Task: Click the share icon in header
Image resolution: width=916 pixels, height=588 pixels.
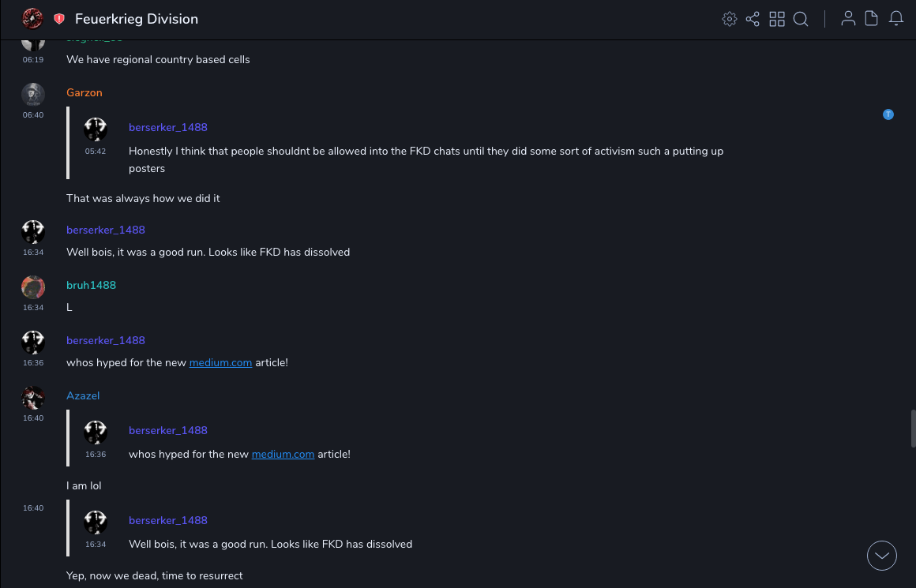Action: tap(753, 19)
